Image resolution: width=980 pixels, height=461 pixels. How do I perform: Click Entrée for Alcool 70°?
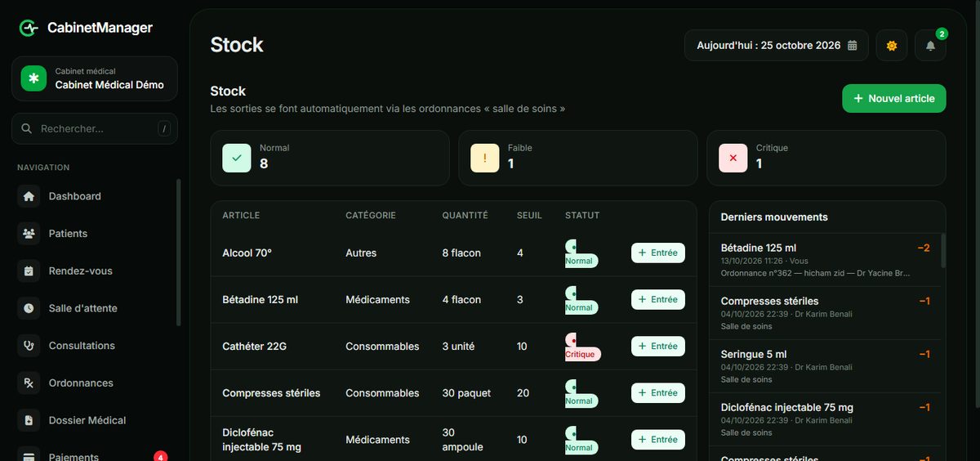[658, 253]
